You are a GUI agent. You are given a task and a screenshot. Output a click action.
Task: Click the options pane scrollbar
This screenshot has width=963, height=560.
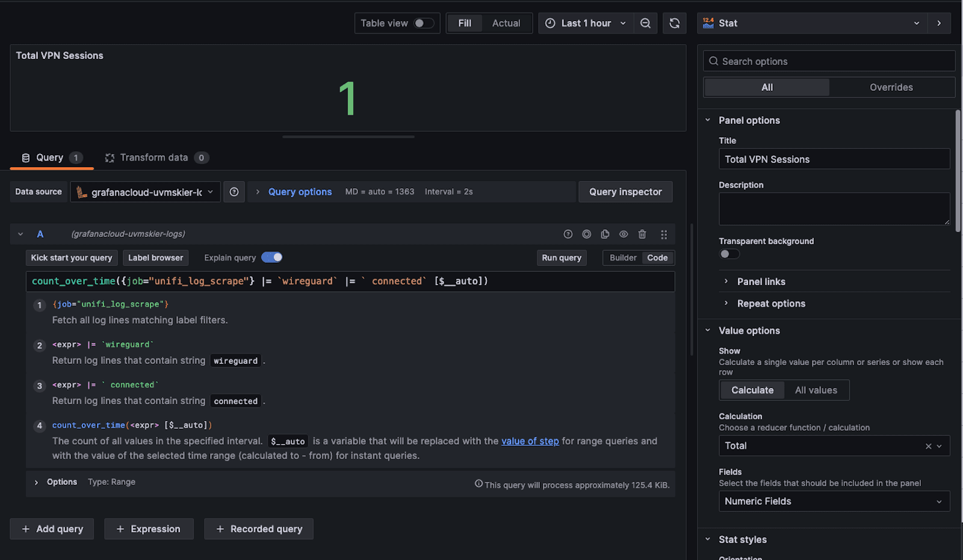pyautogui.click(x=958, y=171)
